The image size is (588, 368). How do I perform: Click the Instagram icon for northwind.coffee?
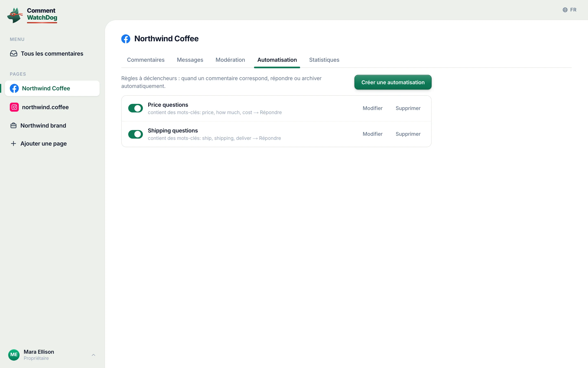[14, 107]
